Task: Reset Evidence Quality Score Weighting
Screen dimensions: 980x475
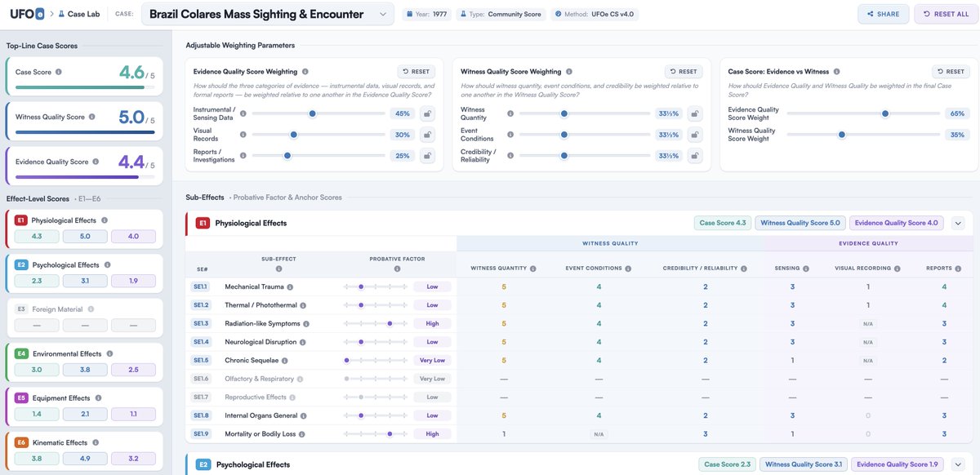Action: (416, 72)
